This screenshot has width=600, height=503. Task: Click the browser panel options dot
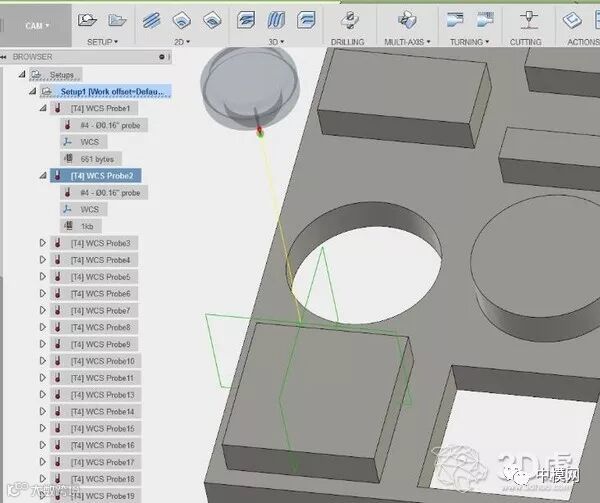[161, 57]
